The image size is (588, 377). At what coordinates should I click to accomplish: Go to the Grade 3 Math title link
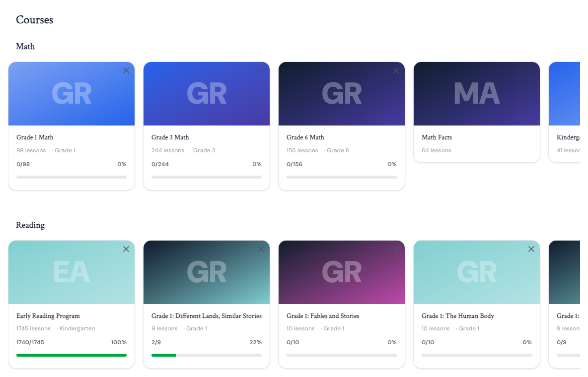[170, 137]
